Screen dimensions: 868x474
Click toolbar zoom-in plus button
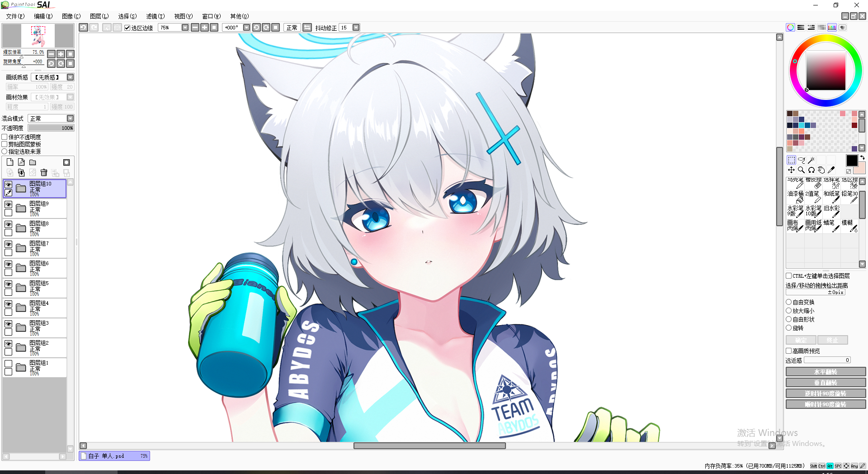(x=204, y=28)
